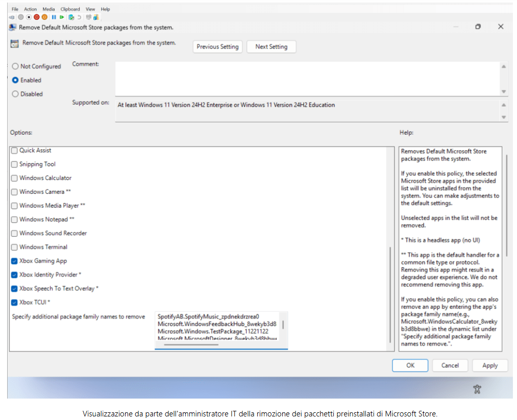Select the Disabled radio button
This screenshot has height=420, width=517.
click(x=15, y=94)
